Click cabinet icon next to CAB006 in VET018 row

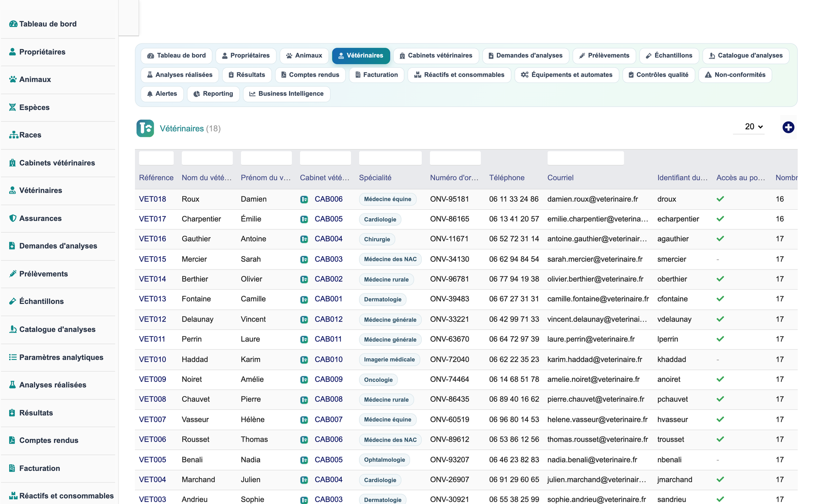coord(304,199)
